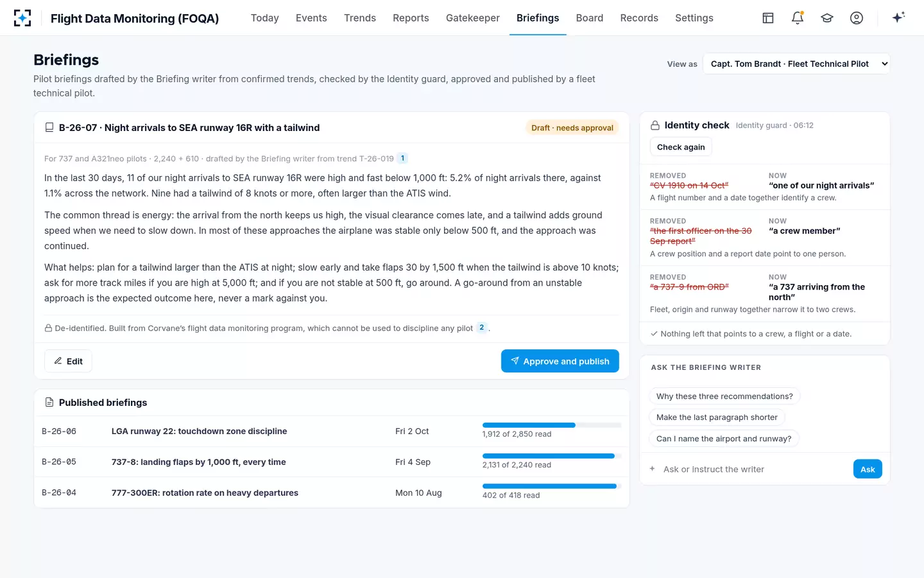The width and height of the screenshot is (924, 578).
Task: Click the 'Draft · needs approval' status badge
Action: 572,128
